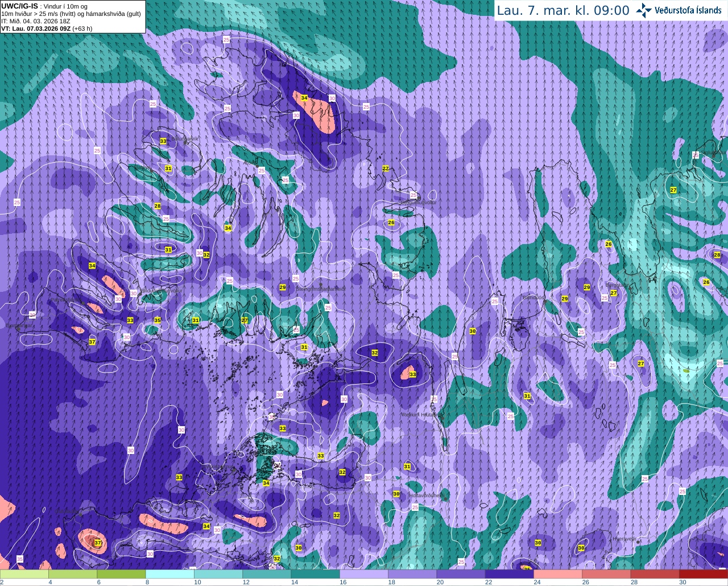Image resolution: width=728 pixels, height=586 pixels.
Task: Click the Gjögurflugvöllur station label
Action: (x=419, y=202)
